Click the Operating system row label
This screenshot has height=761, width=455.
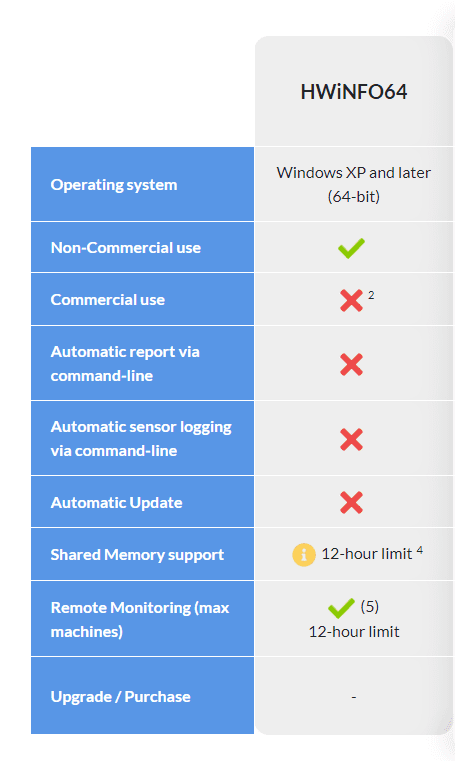[114, 185]
